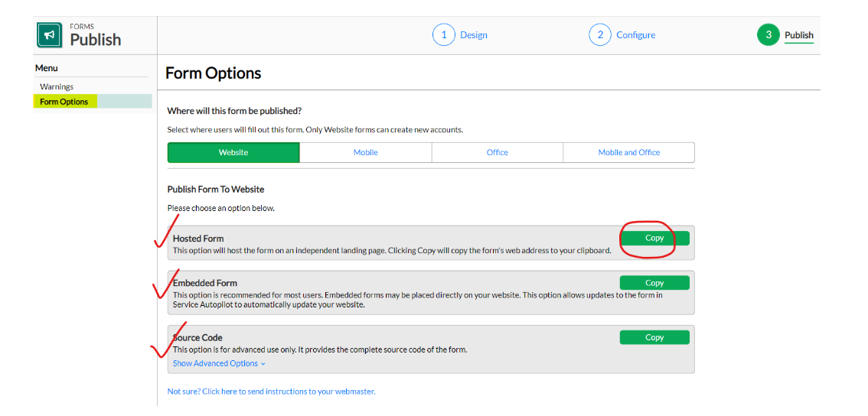Click the Form Options page title
Screen dimensions: 868x416
[x=213, y=73]
